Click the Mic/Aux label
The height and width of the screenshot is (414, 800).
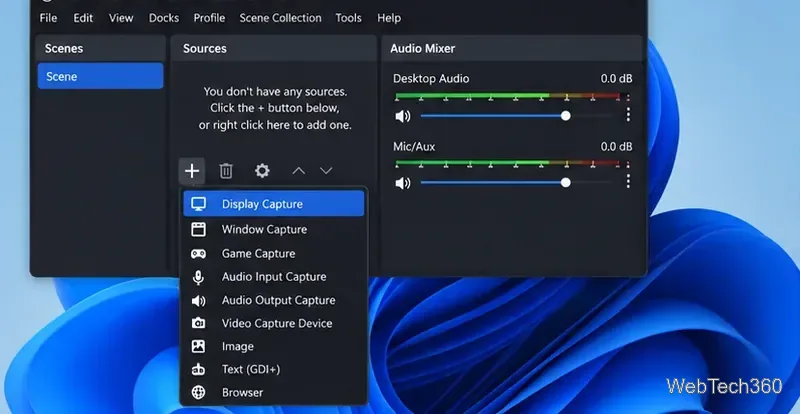pyautogui.click(x=414, y=147)
